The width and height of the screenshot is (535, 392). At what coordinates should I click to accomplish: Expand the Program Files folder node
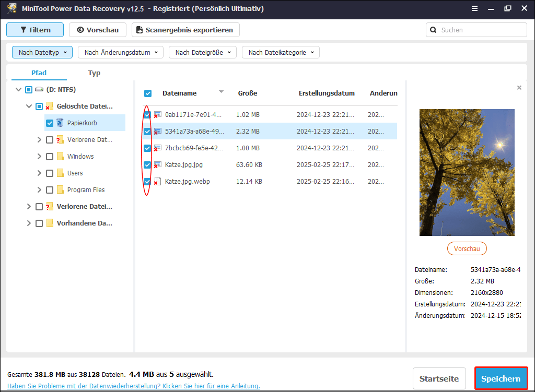pyautogui.click(x=39, y=190)
